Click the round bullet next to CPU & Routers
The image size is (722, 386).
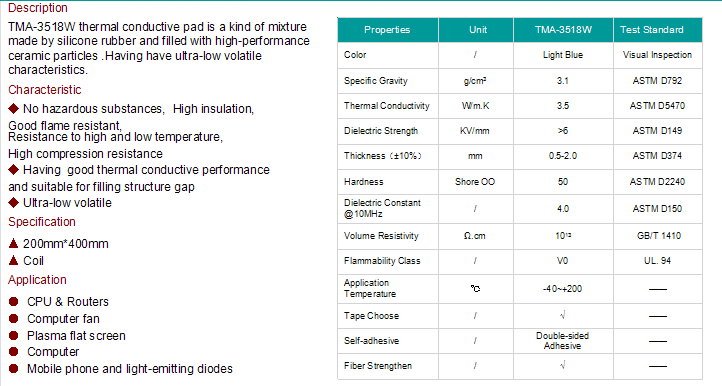coord(13,301)
